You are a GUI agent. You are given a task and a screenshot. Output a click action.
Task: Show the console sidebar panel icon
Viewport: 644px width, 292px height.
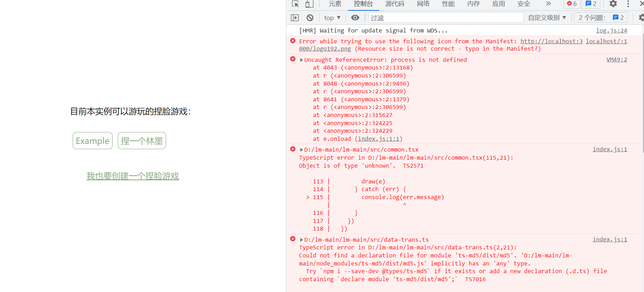[295, 17]
